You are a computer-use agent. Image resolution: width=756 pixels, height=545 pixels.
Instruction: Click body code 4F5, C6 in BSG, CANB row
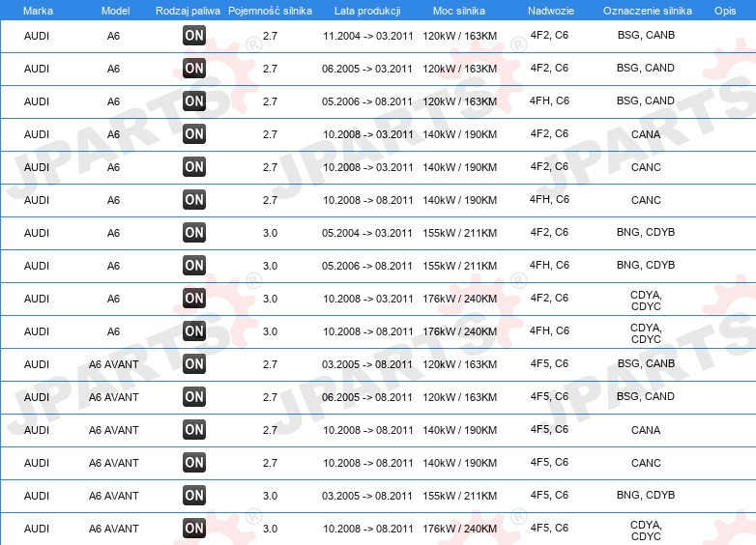click(549, 363)
